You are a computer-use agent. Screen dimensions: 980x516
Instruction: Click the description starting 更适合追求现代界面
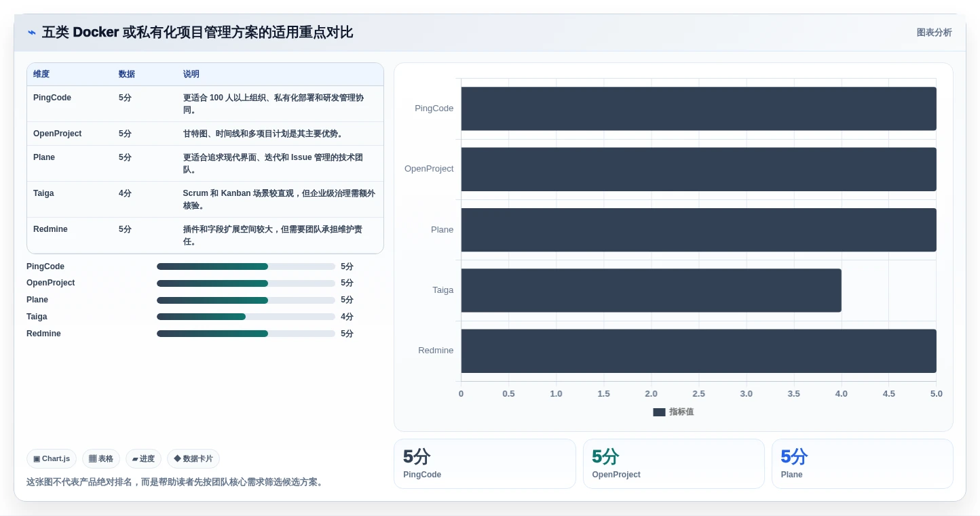[x=273, y=163]
